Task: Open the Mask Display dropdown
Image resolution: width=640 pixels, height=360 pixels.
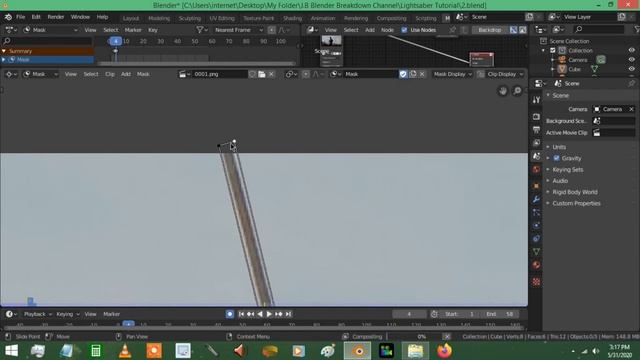Action: coord(452,74)
